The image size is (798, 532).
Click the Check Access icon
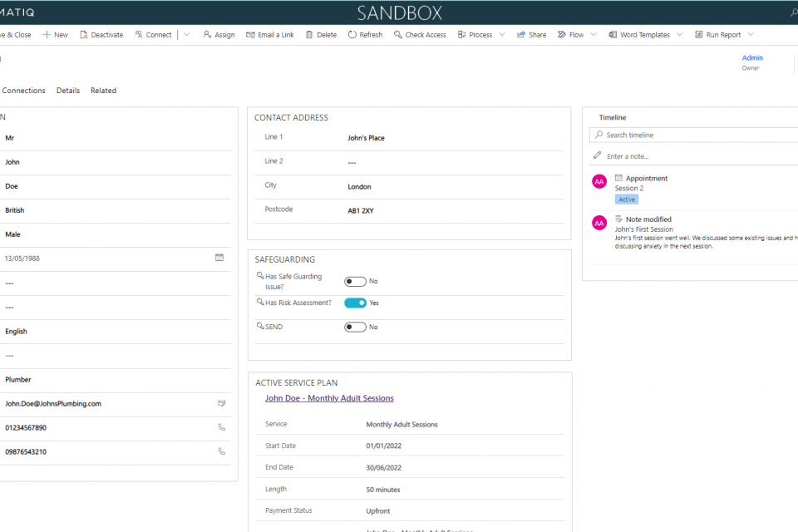click(x=398, y=35)
